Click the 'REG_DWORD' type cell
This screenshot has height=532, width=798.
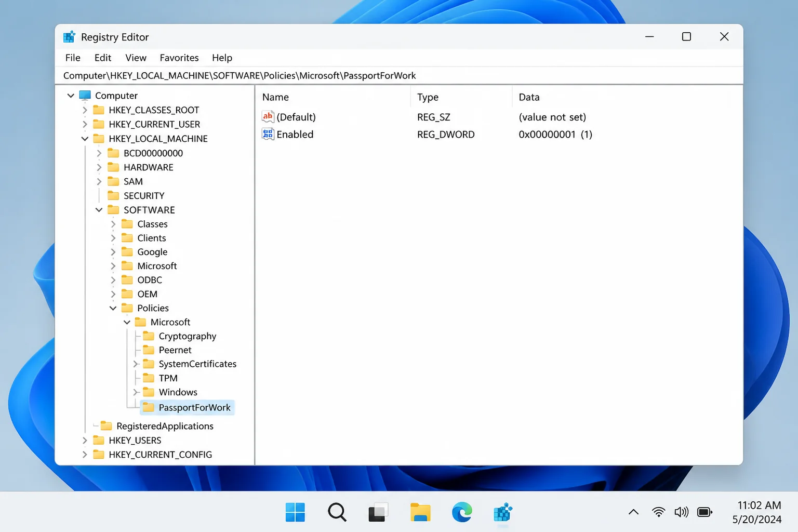tap(446, 135)
